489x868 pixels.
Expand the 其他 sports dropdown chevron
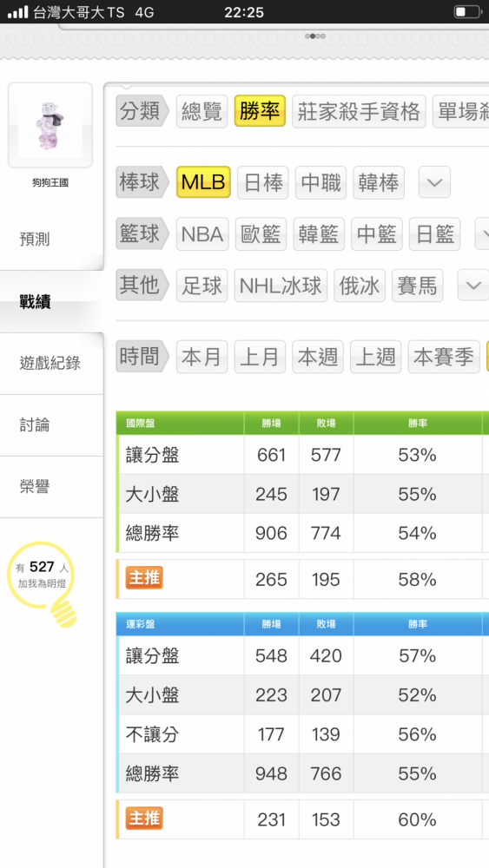point(473,286)
